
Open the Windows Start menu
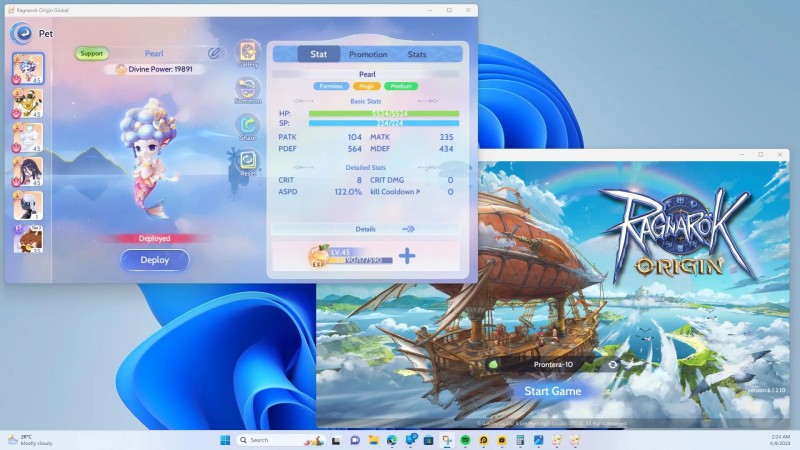(224, 440)
